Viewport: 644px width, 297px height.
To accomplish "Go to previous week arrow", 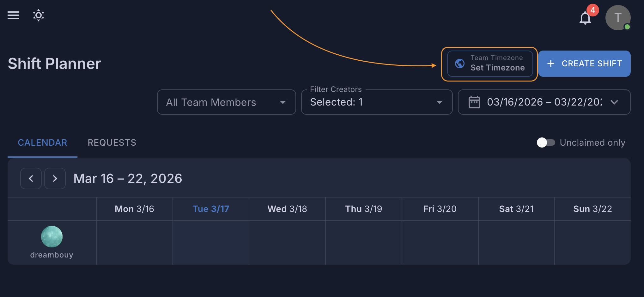I will [x=31, y=179].
